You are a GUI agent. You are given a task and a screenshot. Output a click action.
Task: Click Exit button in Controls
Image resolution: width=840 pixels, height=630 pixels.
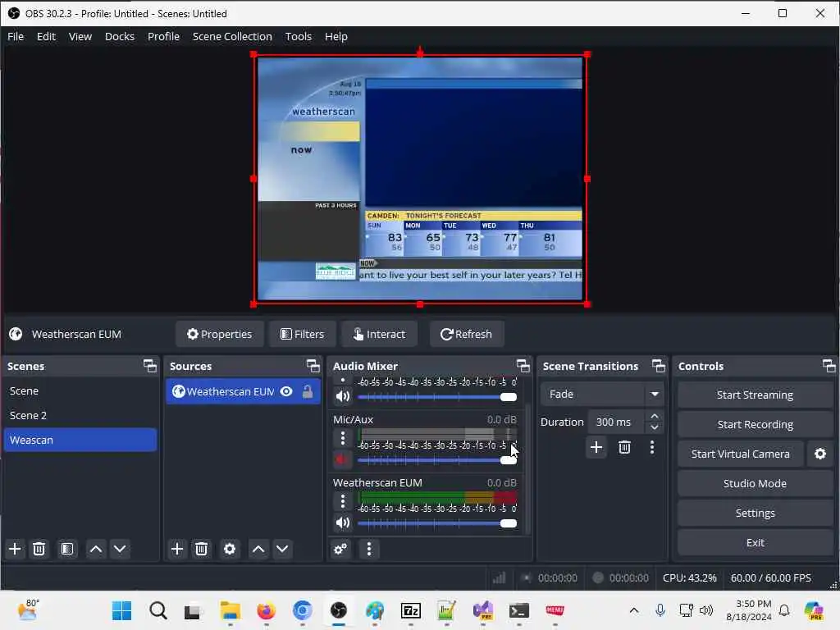[x=755, y=542]
